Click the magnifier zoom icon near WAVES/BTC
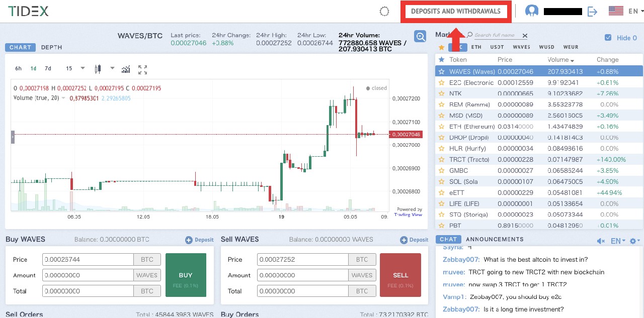This screenshot has height=318, width=644. [x=420, y=36]
